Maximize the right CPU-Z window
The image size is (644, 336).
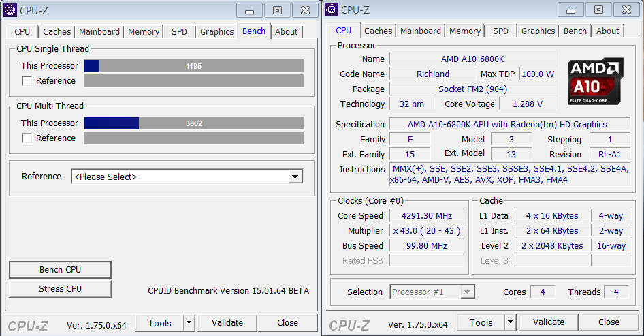point(598,10)
